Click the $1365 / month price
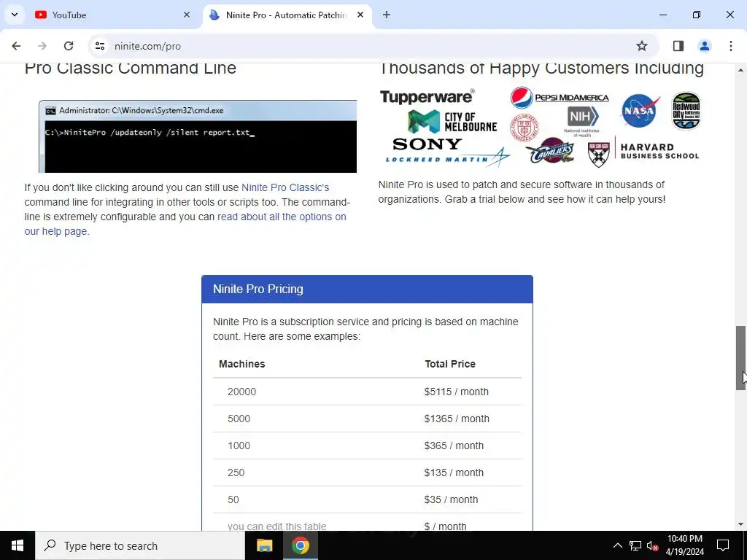 (457, 419)
